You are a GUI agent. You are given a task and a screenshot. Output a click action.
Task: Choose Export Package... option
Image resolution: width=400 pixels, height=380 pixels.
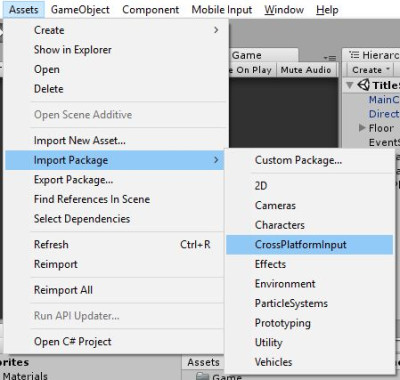[74, 180]
